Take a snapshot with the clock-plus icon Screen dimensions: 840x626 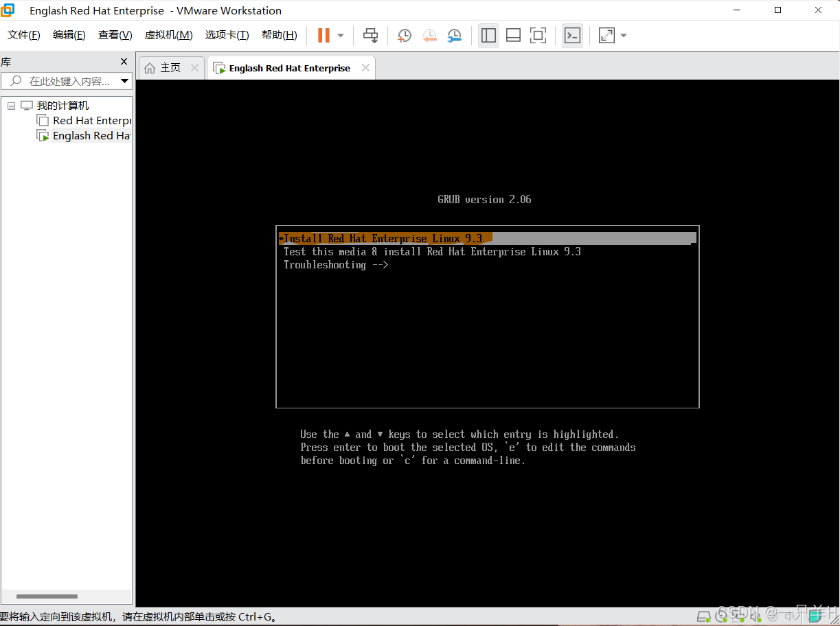(x=405, y=35)
